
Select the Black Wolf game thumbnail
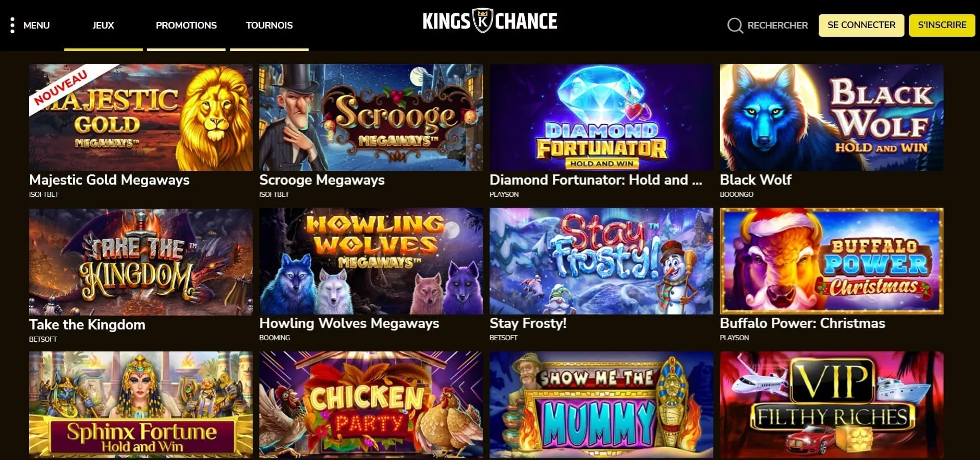(831, 117)
